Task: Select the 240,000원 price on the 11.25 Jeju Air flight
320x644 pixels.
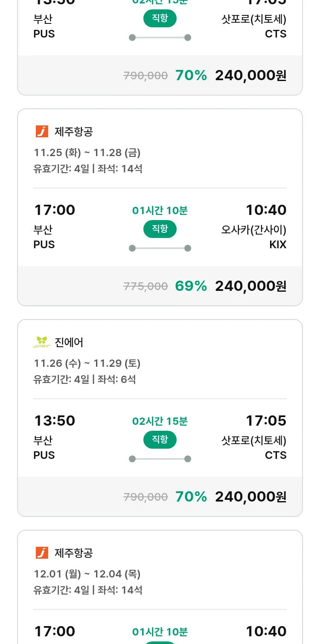Action: [x=250, y=286]
